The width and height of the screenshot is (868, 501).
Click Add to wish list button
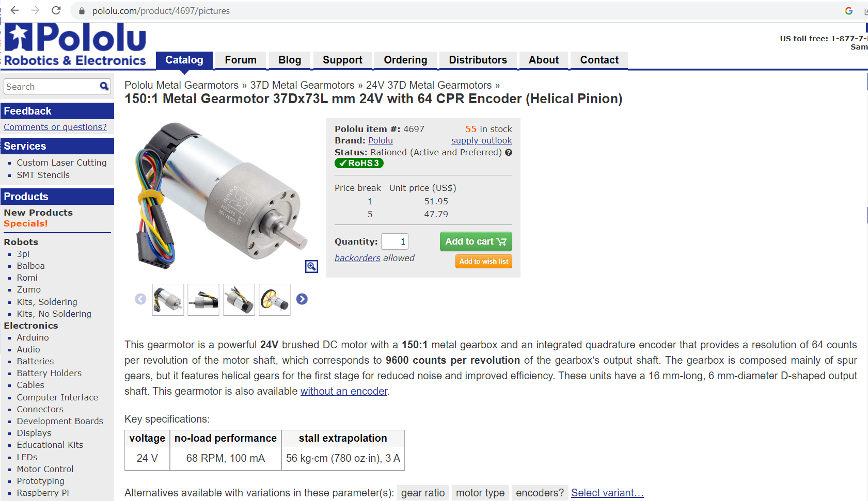[x=484, y=262]
